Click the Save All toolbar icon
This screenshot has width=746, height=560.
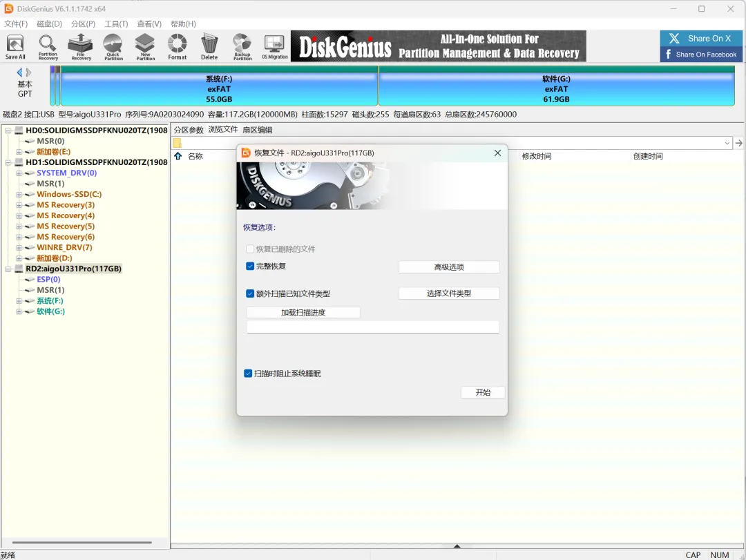(15, 47)
